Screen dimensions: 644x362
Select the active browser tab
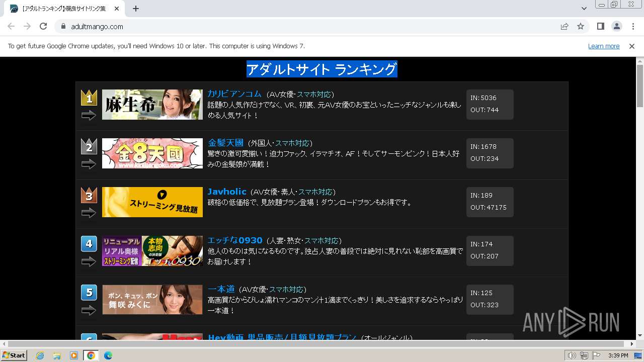(64, 9)
